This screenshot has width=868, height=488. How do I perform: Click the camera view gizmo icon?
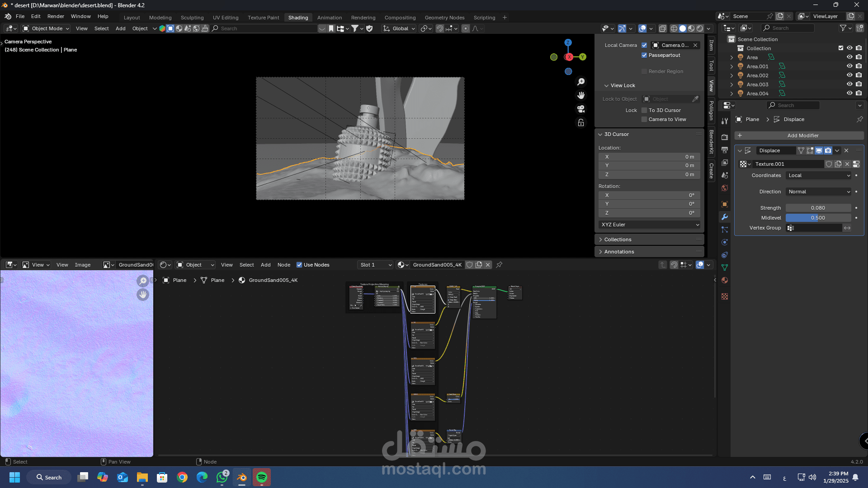pyautogui.click(x=581, y=109)
